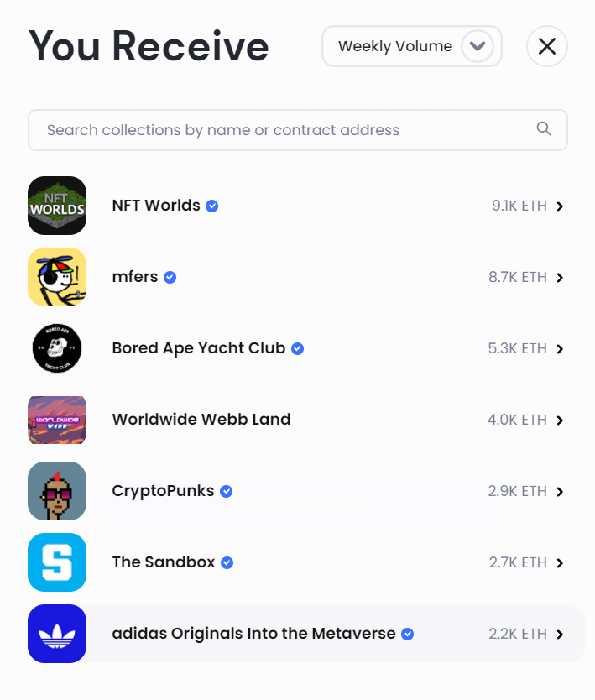The image size is (595, 700).
Task: Choose adidas Originals Into the Metaverse entry
Action: [x=306, y=634]
